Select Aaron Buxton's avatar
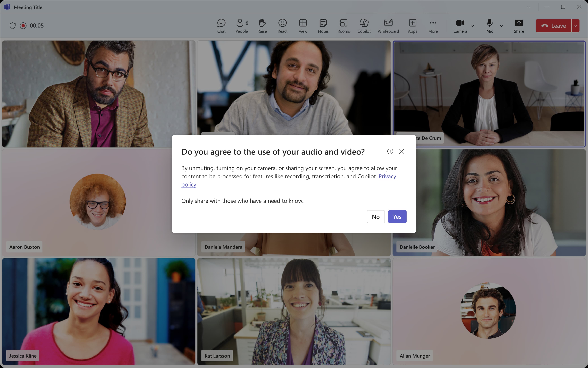Viewport: 588px width, 368px height. tap(98, 202)
